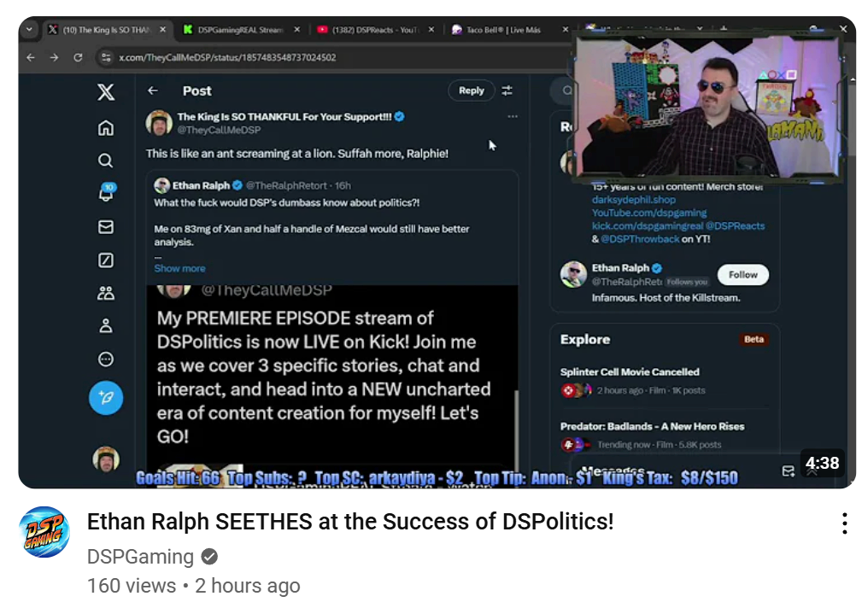This screenshot has height=608, width=868.
Task: Open notifications bell with badge 10
Action: [x=106, y=192]
